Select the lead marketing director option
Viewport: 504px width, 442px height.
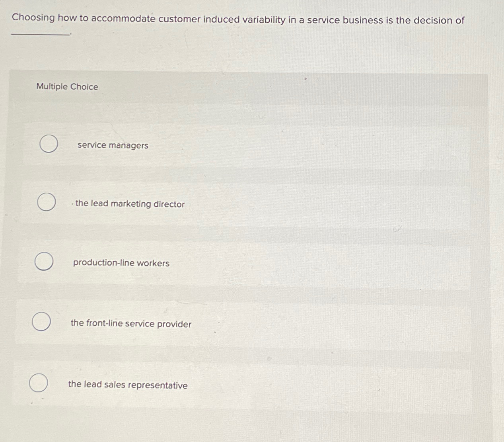(x=47, y=202)
